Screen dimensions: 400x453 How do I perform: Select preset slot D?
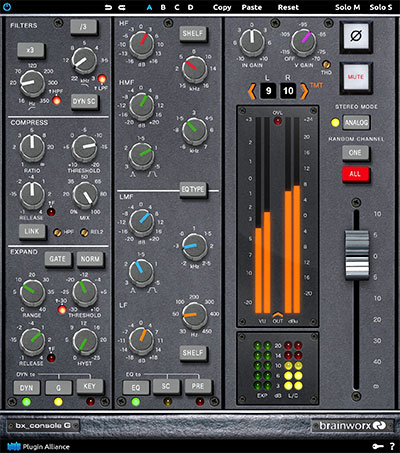(190, 7)
